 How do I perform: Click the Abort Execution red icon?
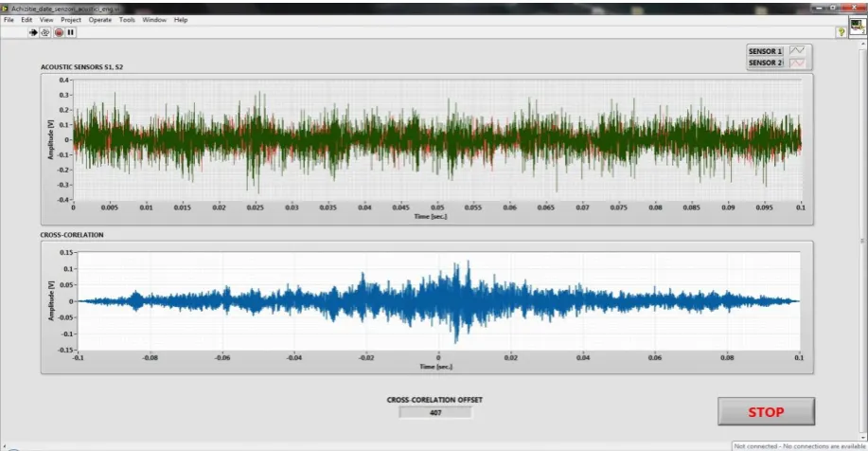click(59, 33)
